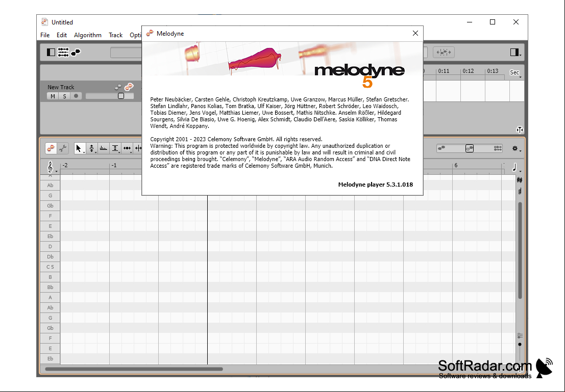This screenshot has width=565, height=392.
Task: Click the Bb pitch row label
Action: 50,288
